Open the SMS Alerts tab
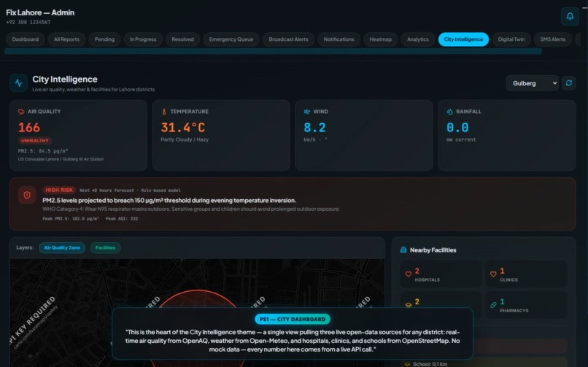This screenshot has width=588, height=367. (x=552, y=39)
